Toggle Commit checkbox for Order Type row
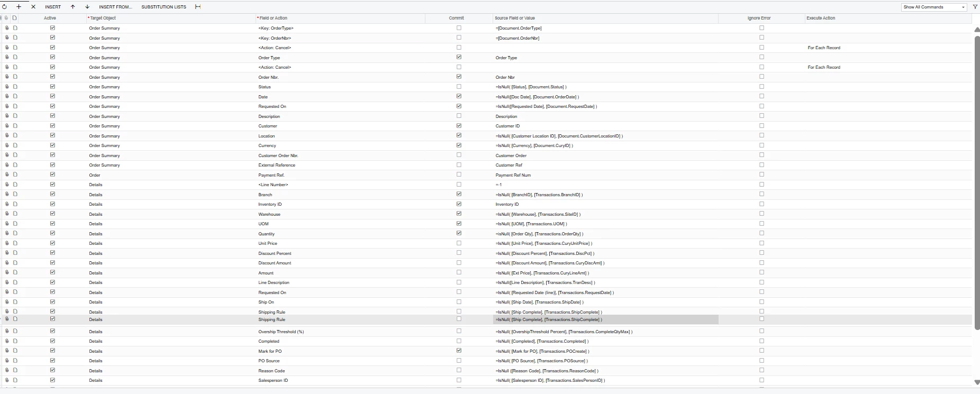 pos(459,57)
